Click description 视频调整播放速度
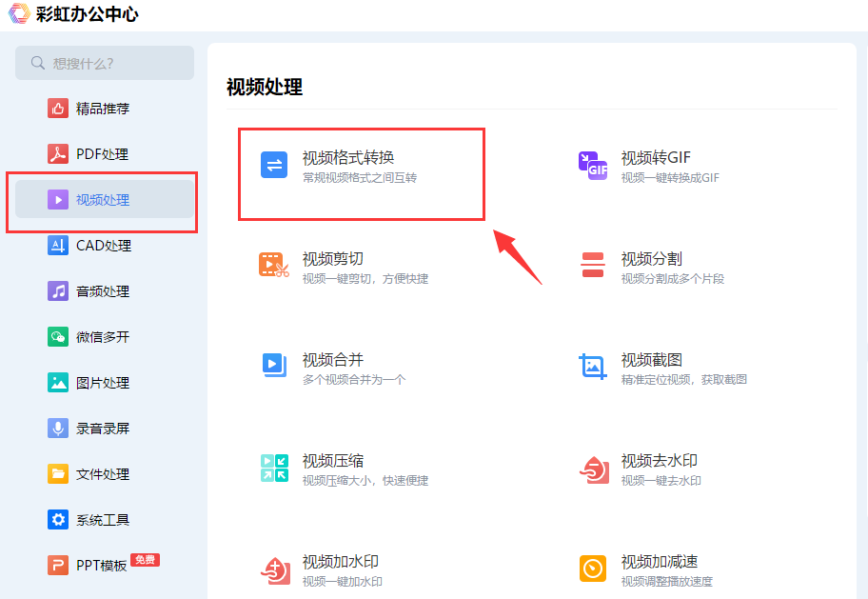This screenshot has height=599, width=868. coord(667,581)
